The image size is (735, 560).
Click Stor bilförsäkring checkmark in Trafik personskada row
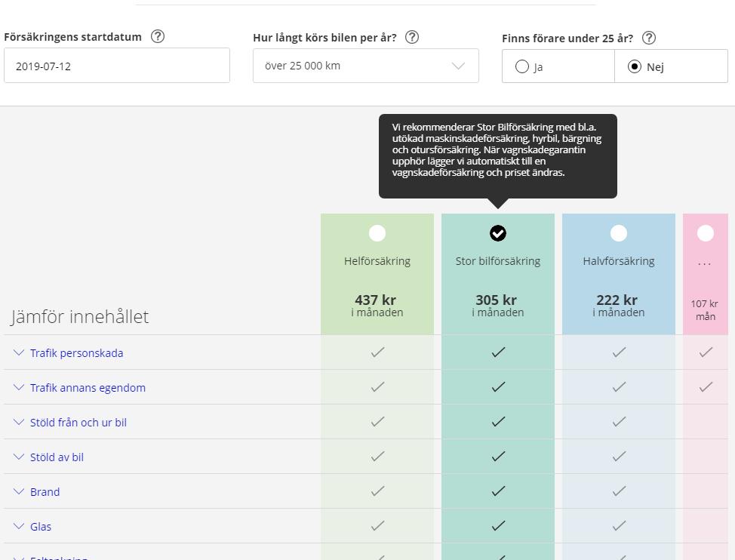[498, 352]
